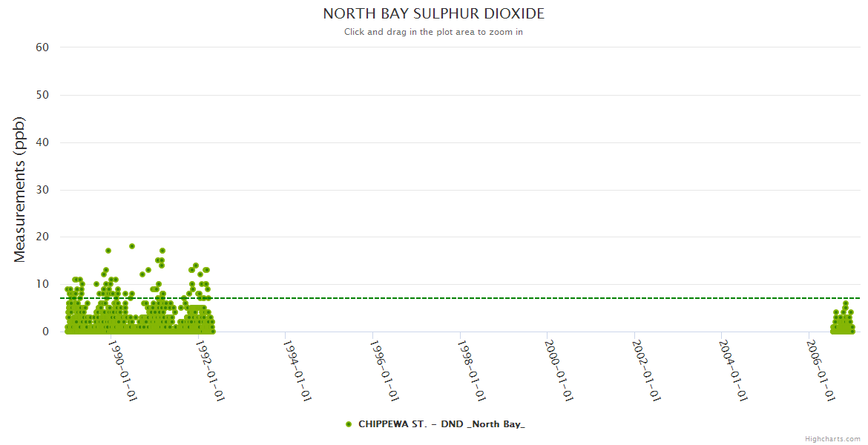Toggle the CHIPPEWA ST. - DND series legend label
Image resolution: width=868 pixels, height=445 pixels.
(x=441, y=424)
